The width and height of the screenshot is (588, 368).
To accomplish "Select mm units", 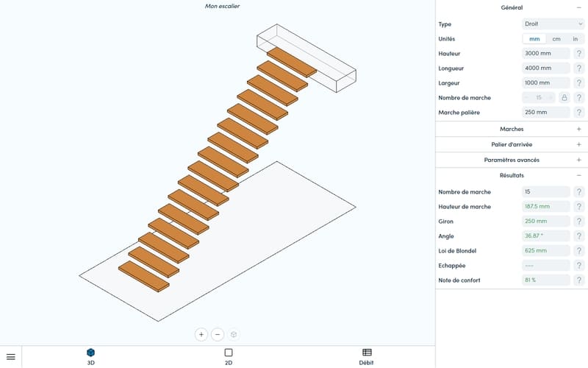I will click(x=534, y=39).
